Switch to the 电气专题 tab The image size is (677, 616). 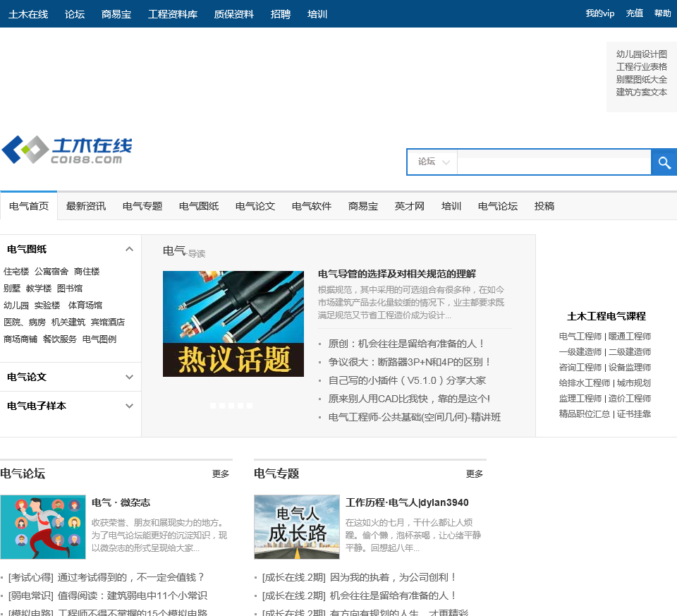click(142, 206)
